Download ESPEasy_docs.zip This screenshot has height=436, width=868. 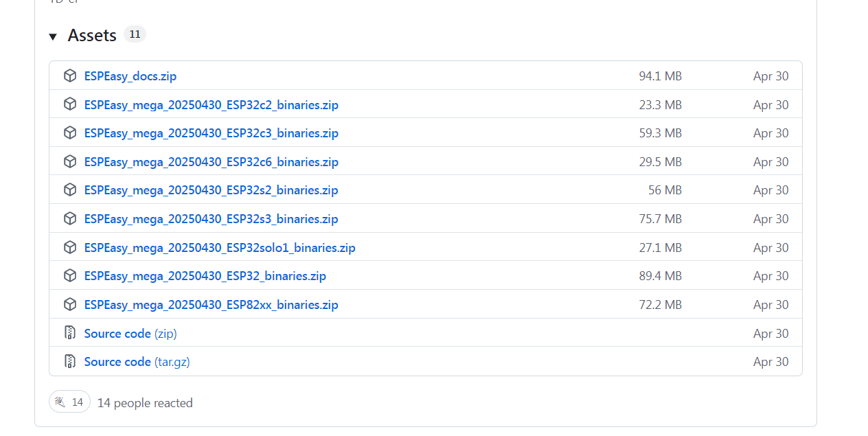click(130, 76)
